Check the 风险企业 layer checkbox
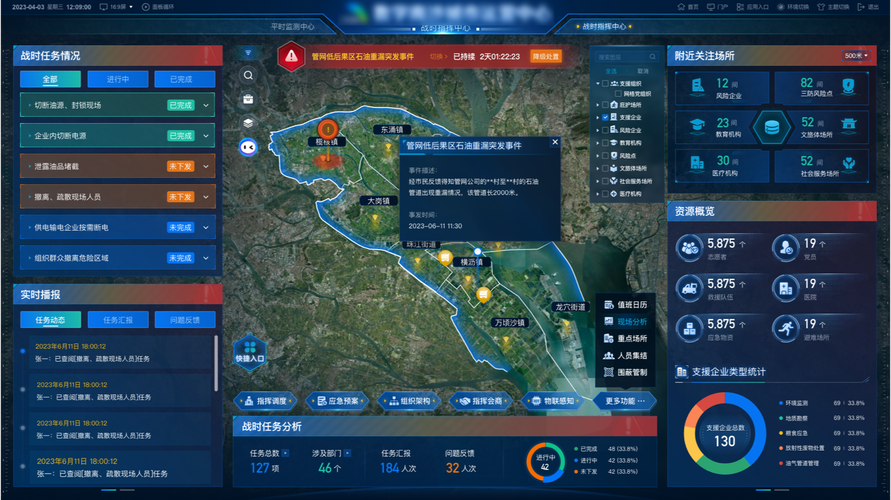 click(605, 130)
